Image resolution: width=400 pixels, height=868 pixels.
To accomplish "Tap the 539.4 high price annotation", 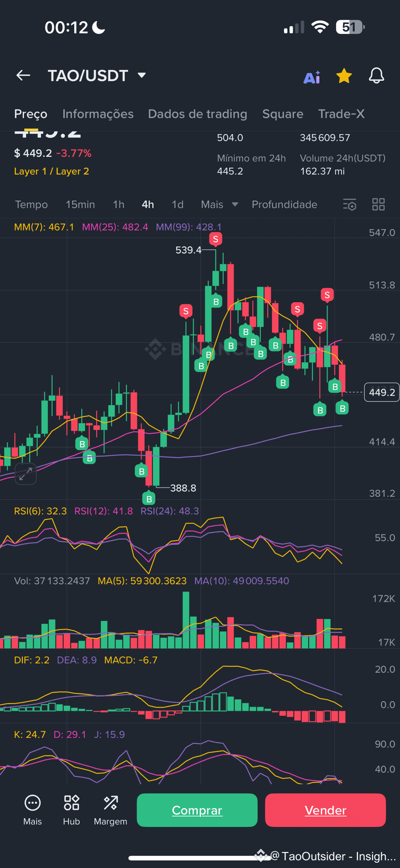I will pos(188,250).
